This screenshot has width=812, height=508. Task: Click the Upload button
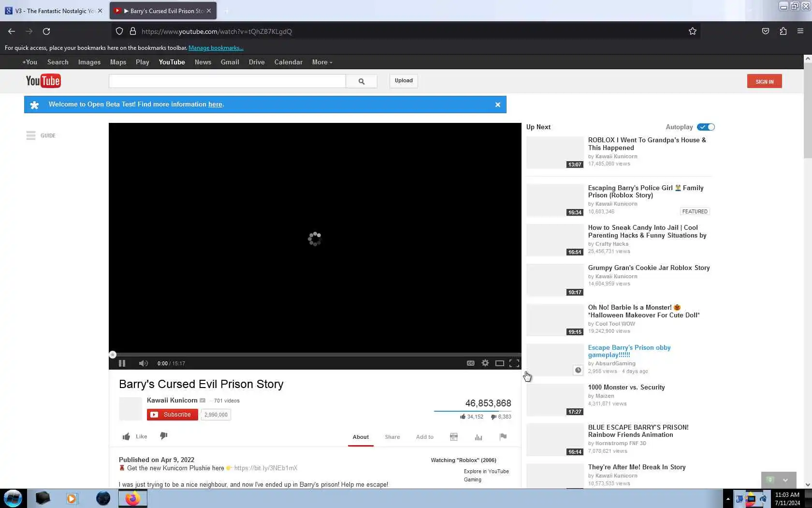click(x=404, y=81)
